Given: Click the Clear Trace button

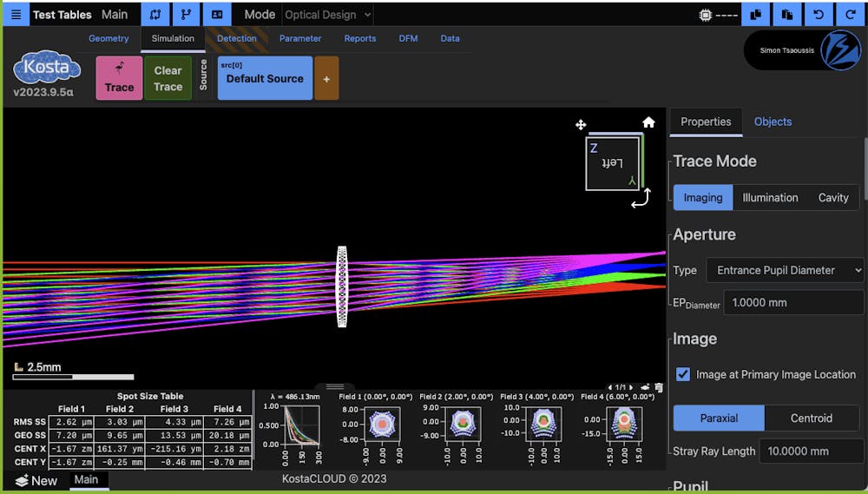Looking at the screenshot, I should point(168,78).
